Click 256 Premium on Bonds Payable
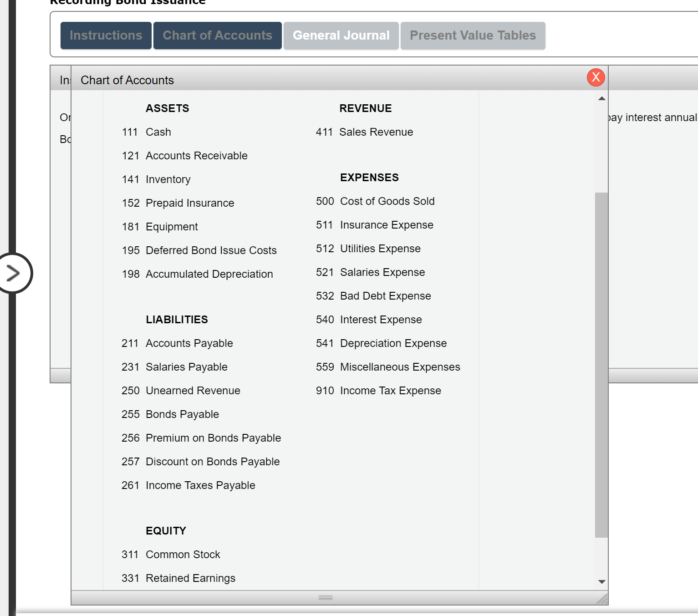This screenshot has width=698, height=616. click(201, 438)
